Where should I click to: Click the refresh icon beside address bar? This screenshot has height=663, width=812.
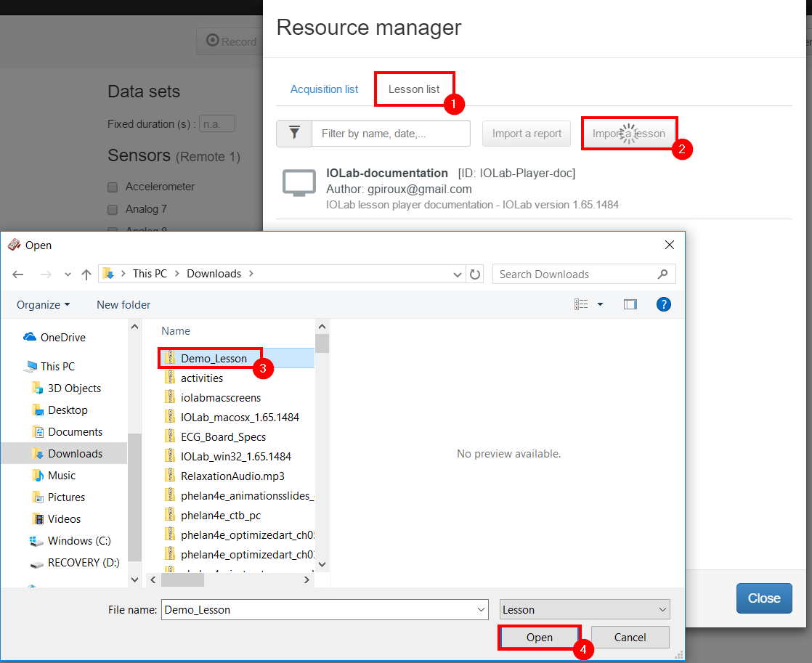(475, 274)
